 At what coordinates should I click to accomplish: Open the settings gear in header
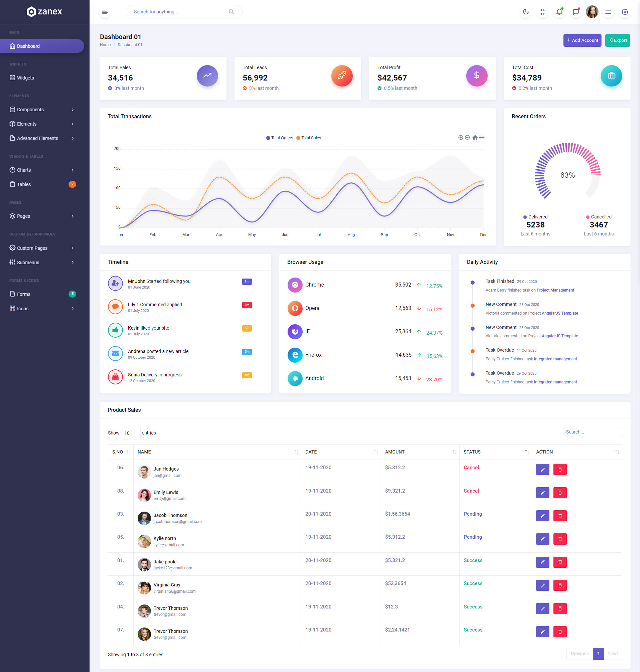click(x=624, y=12)
